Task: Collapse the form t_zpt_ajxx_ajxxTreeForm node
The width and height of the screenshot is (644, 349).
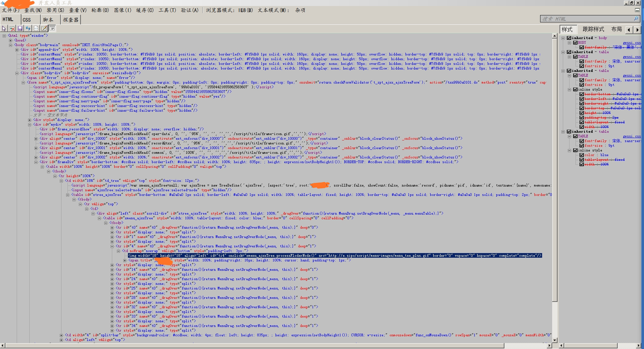Action: click(x=23, y=82)
